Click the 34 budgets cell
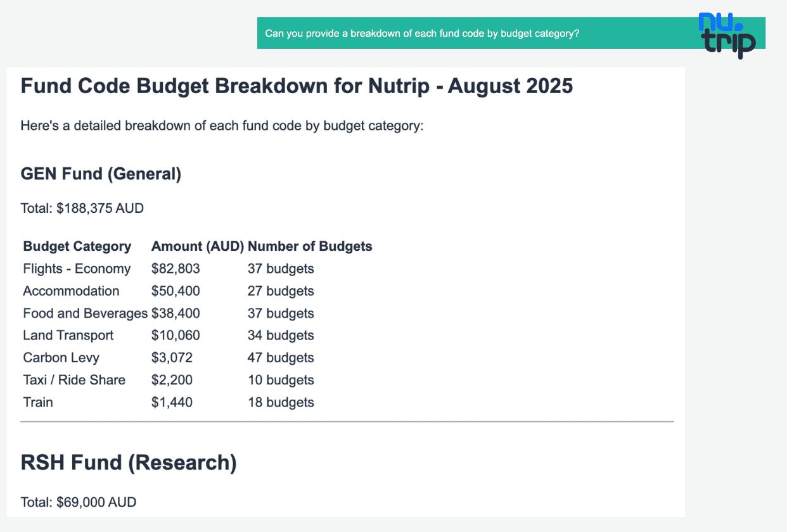Screen dimensions: 787x532 (281, 335)
